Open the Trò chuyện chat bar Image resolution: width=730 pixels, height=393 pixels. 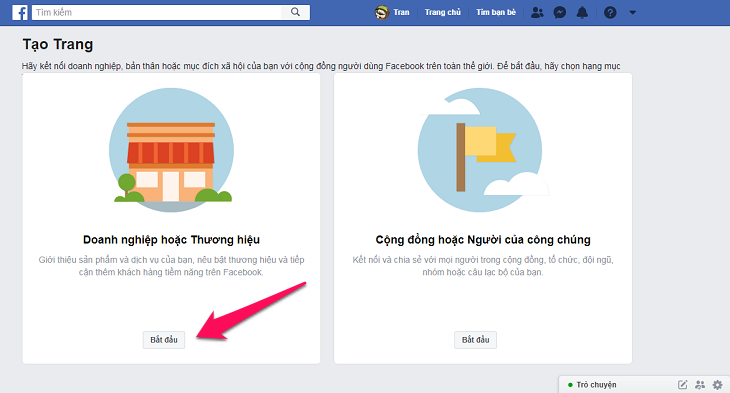coord(644,385)
